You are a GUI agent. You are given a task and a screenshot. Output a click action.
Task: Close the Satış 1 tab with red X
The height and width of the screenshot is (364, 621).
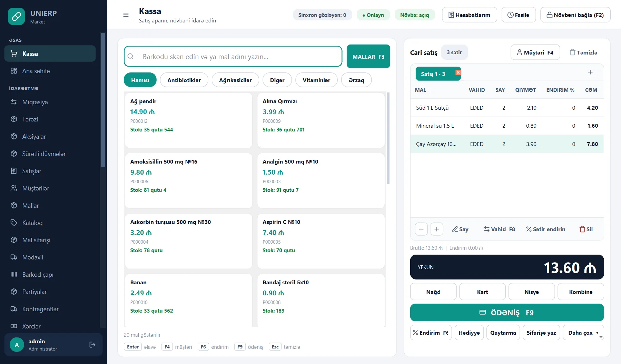[458, 72]
